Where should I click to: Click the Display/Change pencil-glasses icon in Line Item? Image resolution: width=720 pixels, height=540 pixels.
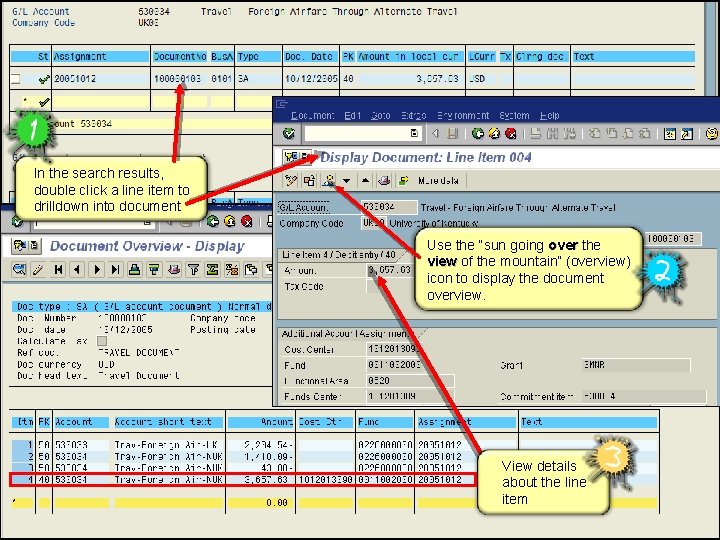pos(291,180)
